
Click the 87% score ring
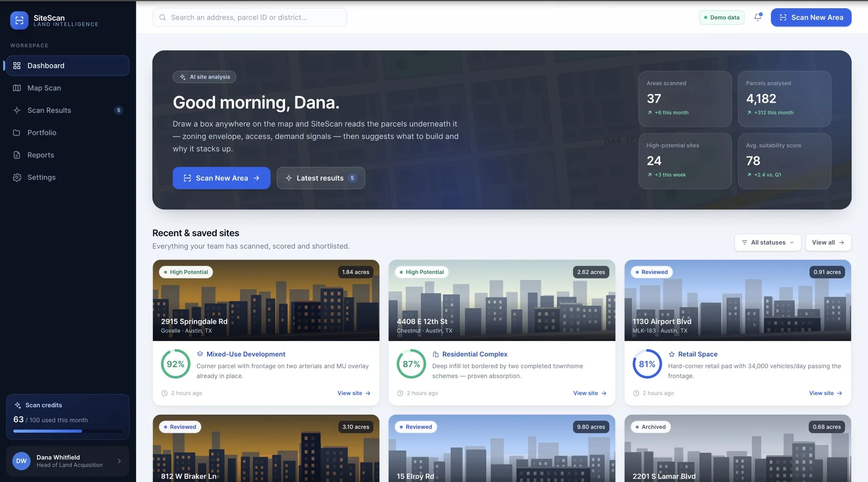(411, 364)
